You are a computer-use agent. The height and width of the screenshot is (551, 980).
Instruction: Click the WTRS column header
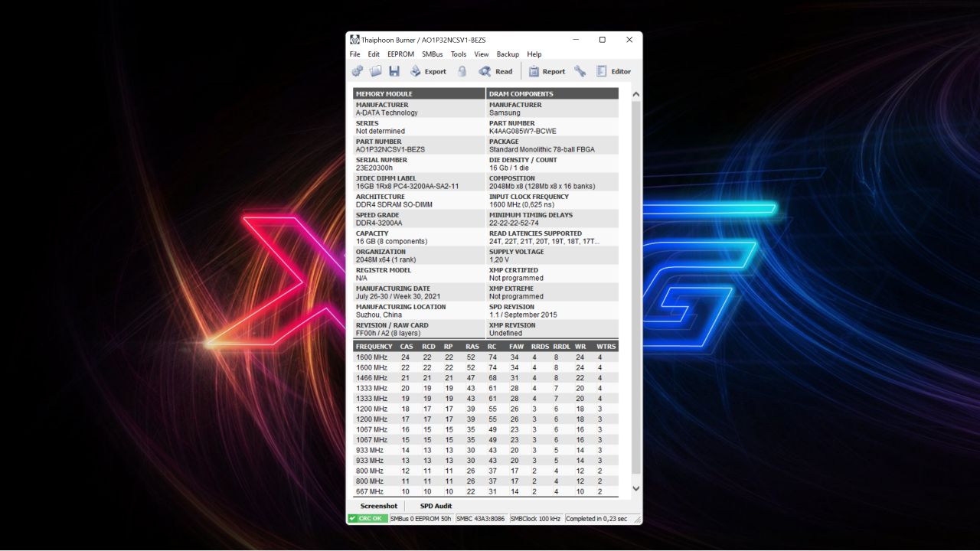[x=606, y=347]
